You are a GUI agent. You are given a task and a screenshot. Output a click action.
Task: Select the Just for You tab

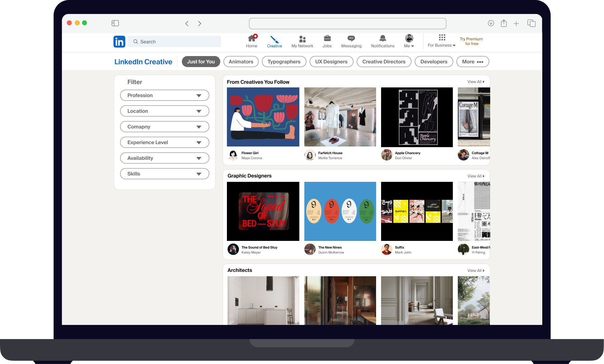[x=201, y=62]
